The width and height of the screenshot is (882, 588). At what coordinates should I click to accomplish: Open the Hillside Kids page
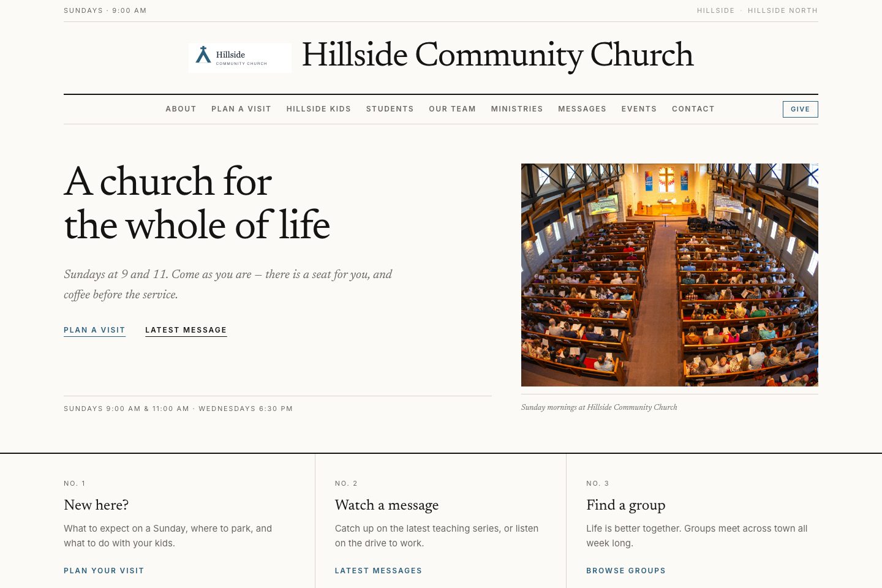point(318,109)
